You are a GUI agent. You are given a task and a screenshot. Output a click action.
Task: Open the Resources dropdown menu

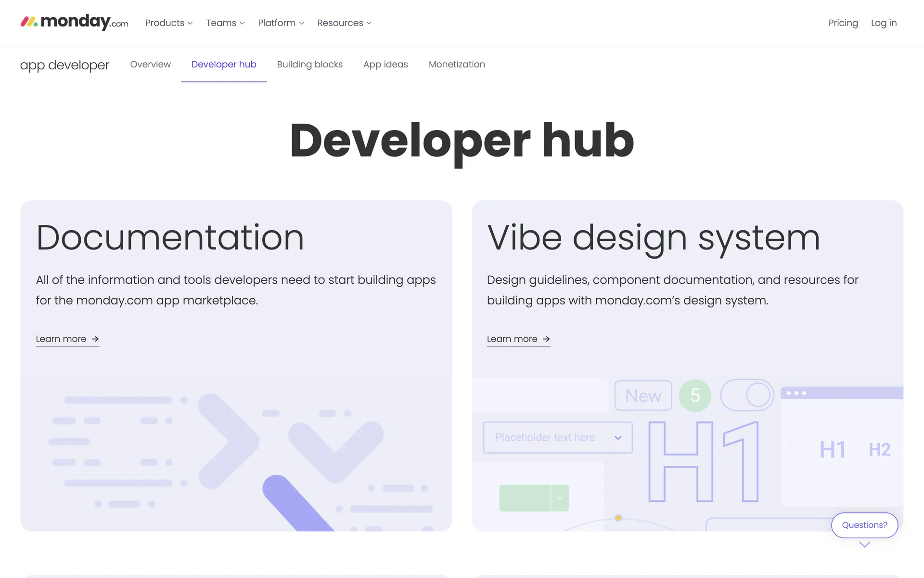(344, 23)
